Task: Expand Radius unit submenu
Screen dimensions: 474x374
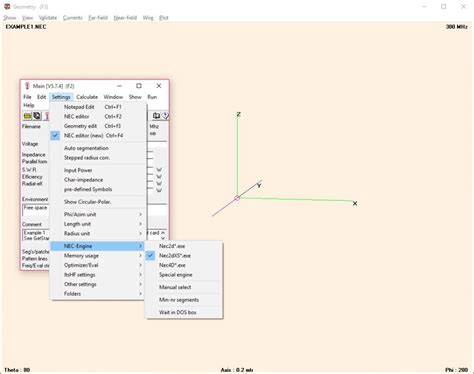Action: click(x=98, y=234)
